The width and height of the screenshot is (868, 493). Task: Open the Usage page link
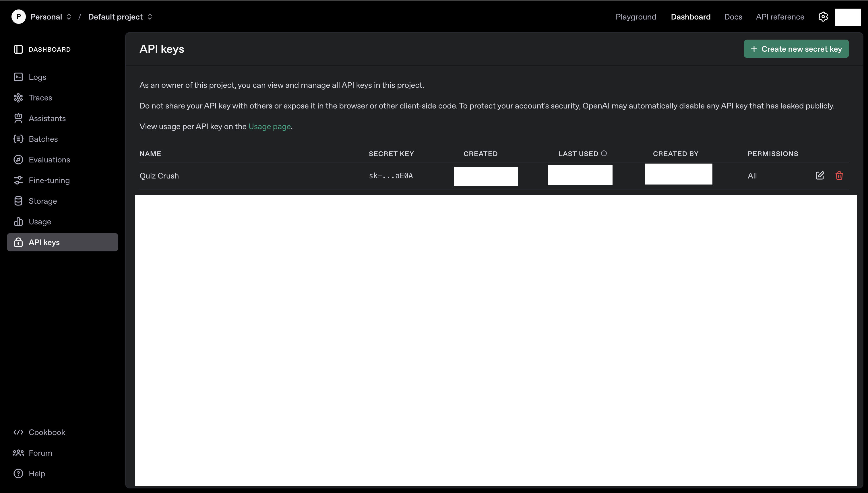tap(269, 126)
